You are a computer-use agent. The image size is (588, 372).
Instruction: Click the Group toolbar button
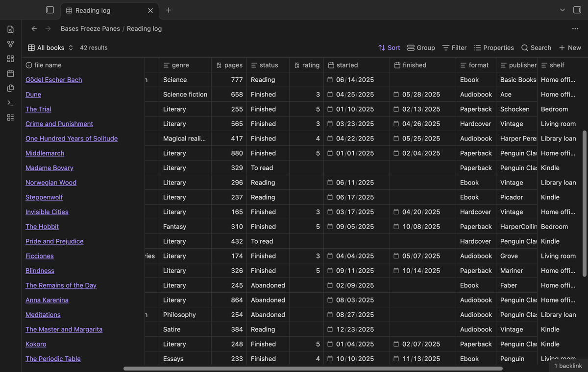coord(421,47)
